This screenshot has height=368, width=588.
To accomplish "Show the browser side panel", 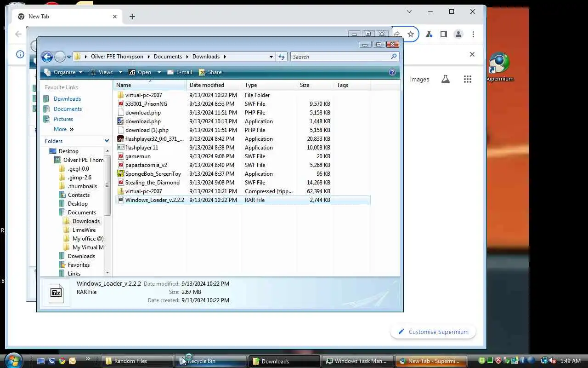I will pyautogui.click(x=443, y=34).
